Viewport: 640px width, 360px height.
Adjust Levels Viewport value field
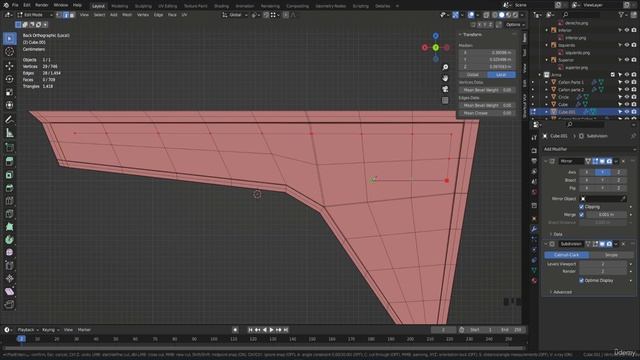point(603,264)
